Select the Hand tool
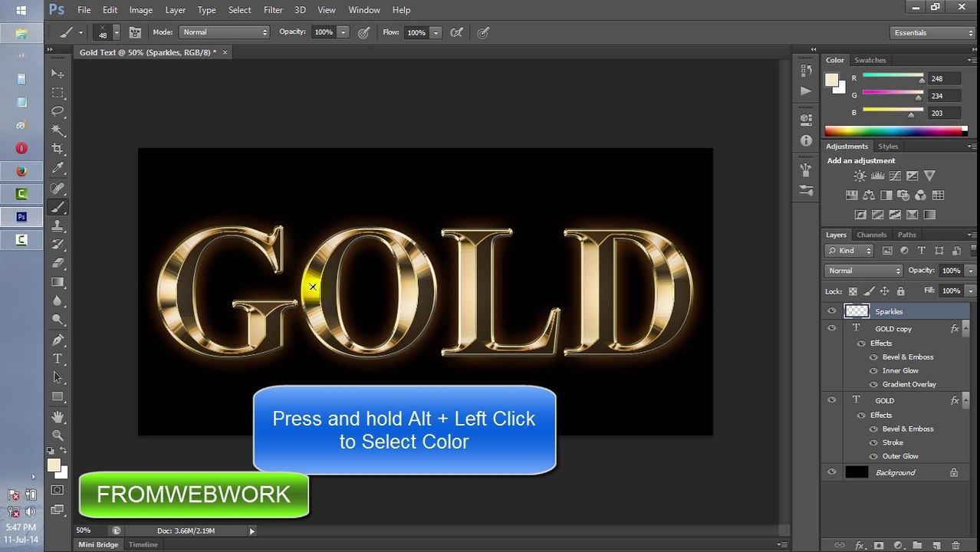Image resolution: width=980 pixels, height=552 pixels. (x=58, y=416)
